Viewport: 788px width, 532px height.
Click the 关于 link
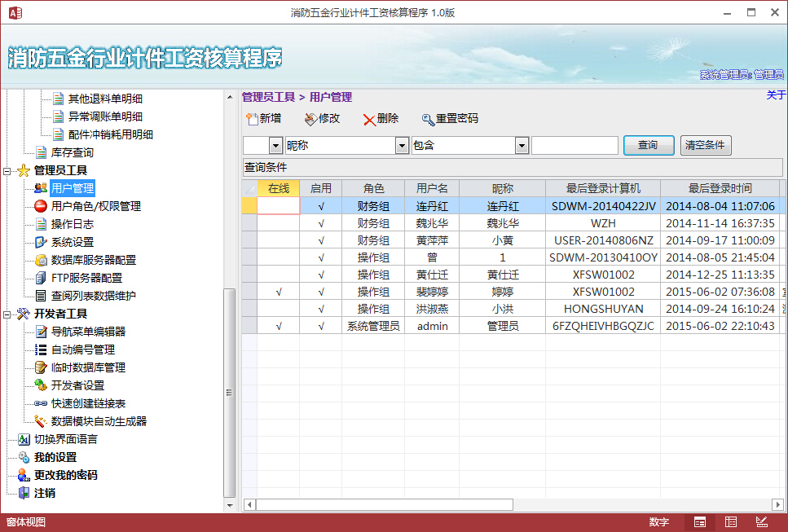[777, 95]
